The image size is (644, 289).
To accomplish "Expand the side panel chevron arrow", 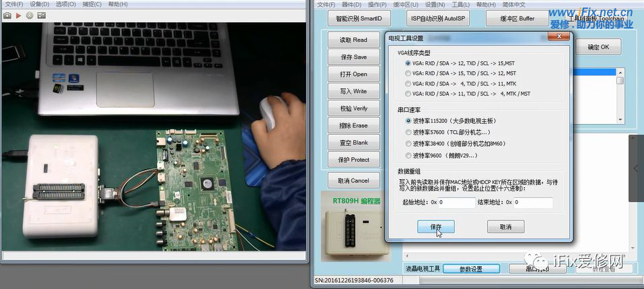I will pyautogui.click(x=636, y=168).
